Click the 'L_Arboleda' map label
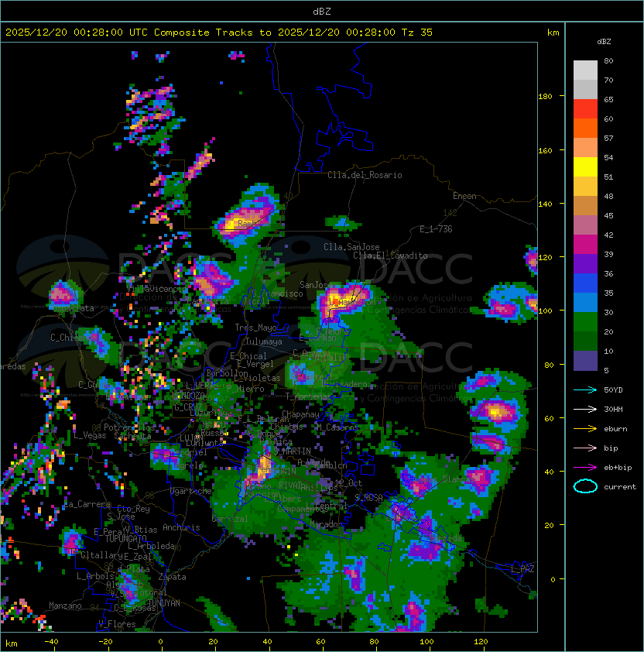The image size is (644, 652). (x=152, y=546)
